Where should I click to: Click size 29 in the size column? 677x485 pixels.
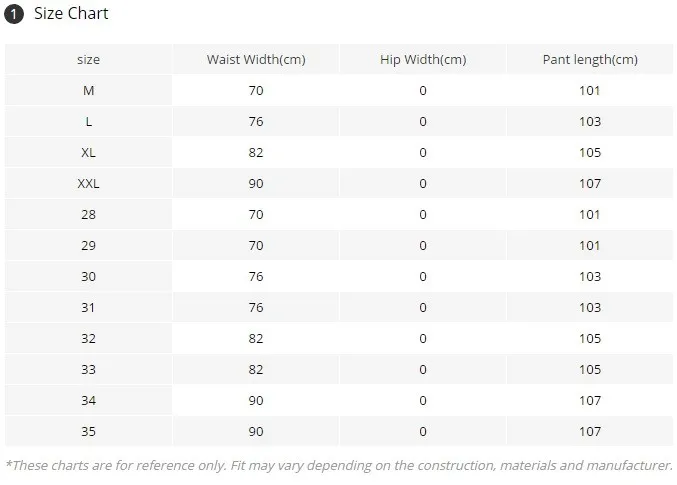pos(89,246)
